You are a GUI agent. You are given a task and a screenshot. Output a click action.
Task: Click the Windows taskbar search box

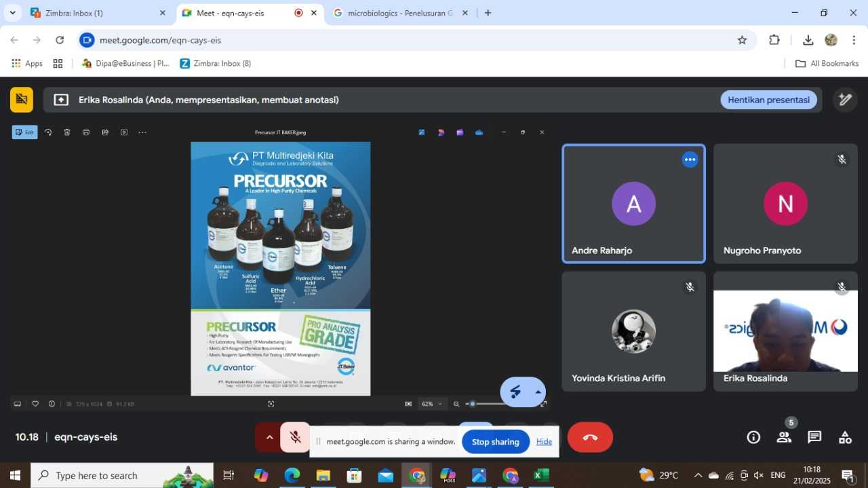tap(122, 475)
